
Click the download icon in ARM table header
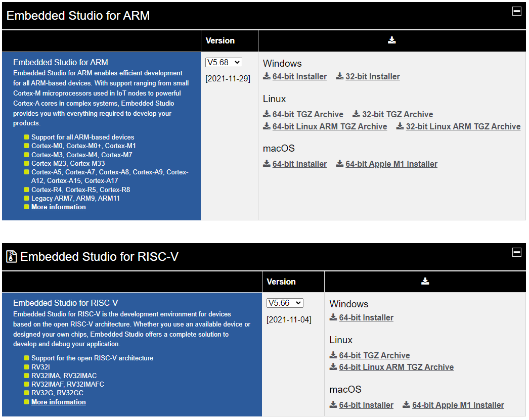point(391,40)
